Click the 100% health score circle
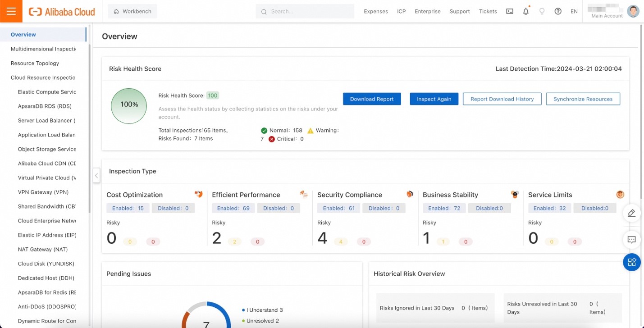The height and width of the screenshot is (328, 644). pos(129,106)
